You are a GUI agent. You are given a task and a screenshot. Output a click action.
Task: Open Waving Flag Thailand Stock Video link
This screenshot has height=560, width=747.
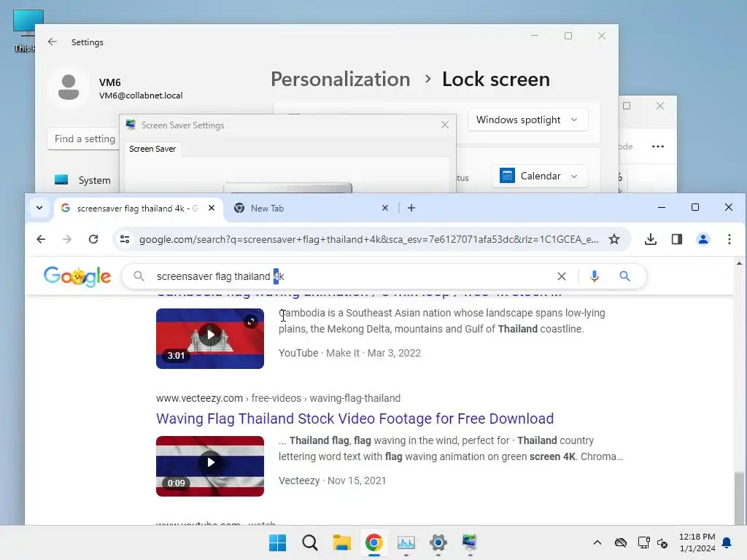(x=355, y=419)
